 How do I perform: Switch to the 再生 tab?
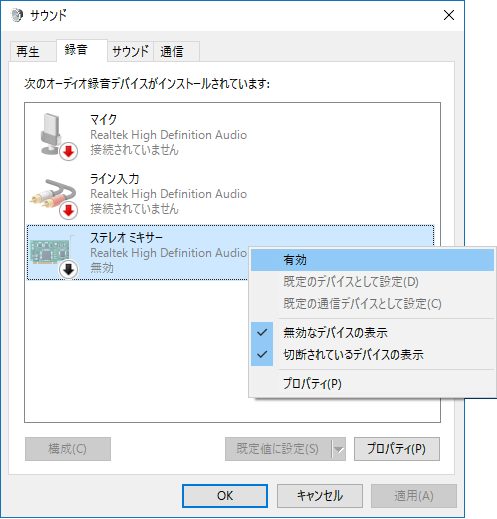[x=28, y=52]
